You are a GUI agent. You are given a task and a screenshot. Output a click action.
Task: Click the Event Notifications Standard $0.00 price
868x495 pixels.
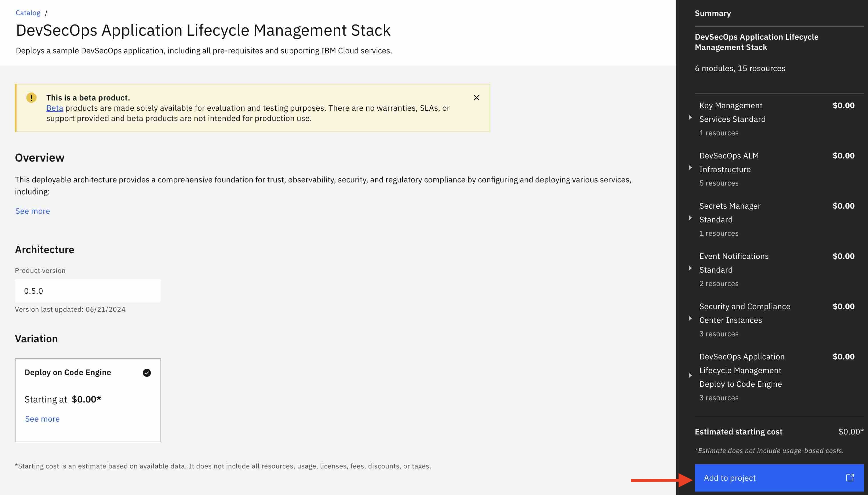coord(843,256)
